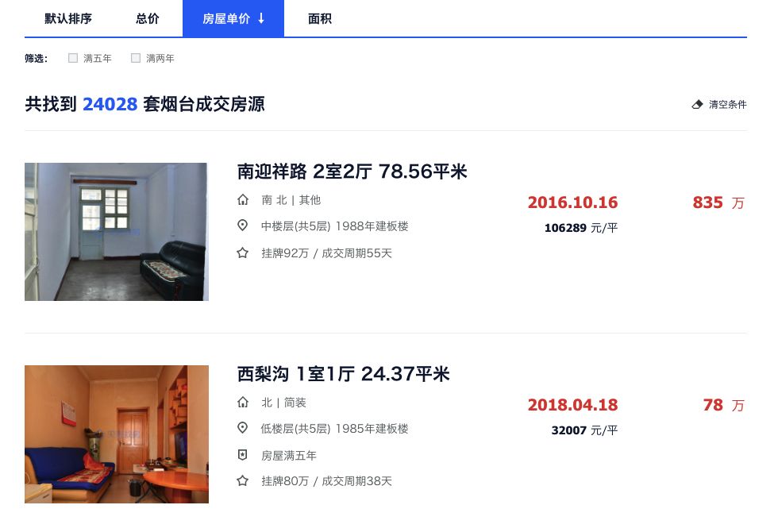Image resolution: width=778 pixels, height=532 pixels.
Task: Click star icon beside 挂牌92万
Action: point(243,253)
